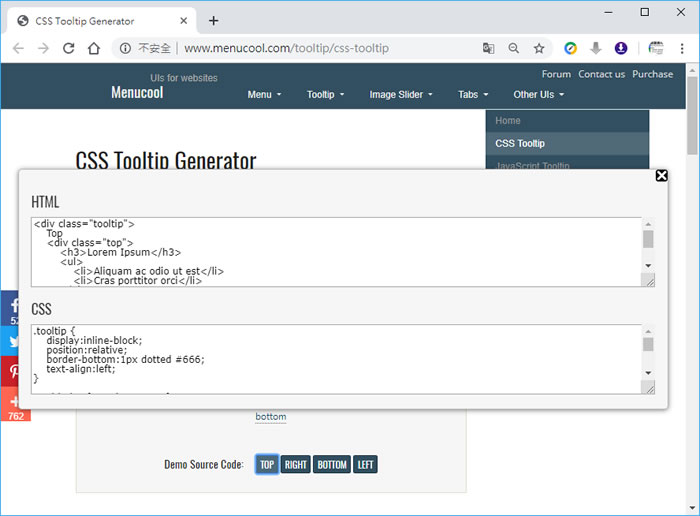The width and height of the screenshot is (700, 516).
Task: Click the 'HTML' section heading in popup
Action: [x=45, y=202]
